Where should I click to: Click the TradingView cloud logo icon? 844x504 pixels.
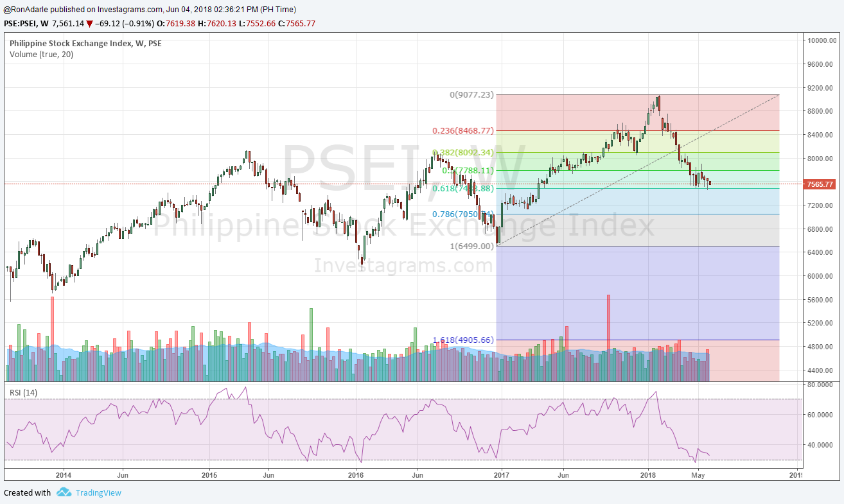(x=64, y=492)
